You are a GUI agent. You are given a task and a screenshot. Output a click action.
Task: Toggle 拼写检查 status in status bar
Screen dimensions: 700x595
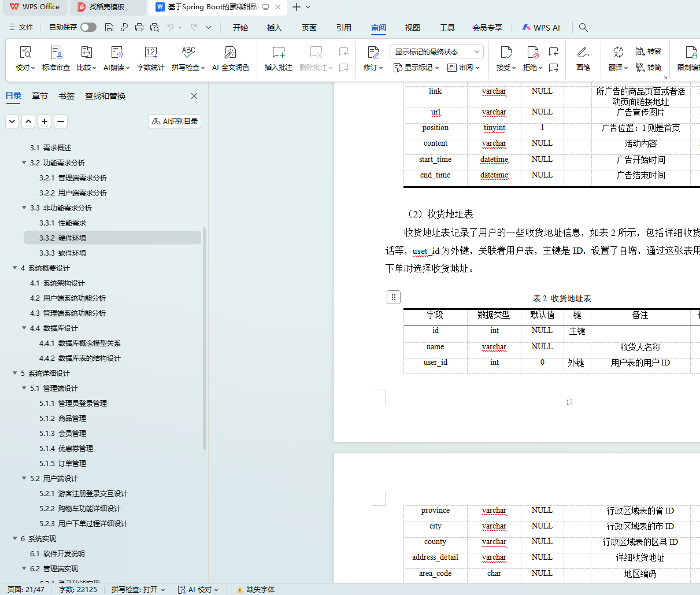[x=138, y=589]
